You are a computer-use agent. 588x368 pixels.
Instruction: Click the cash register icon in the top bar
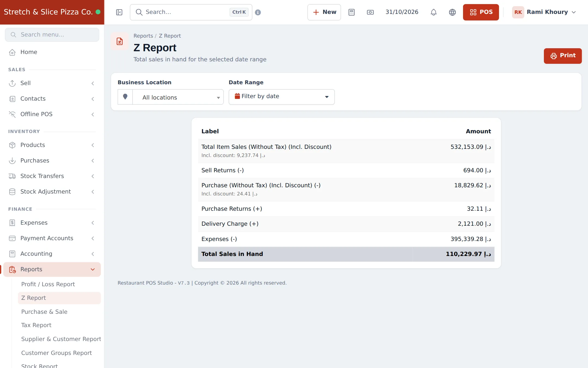370,12
